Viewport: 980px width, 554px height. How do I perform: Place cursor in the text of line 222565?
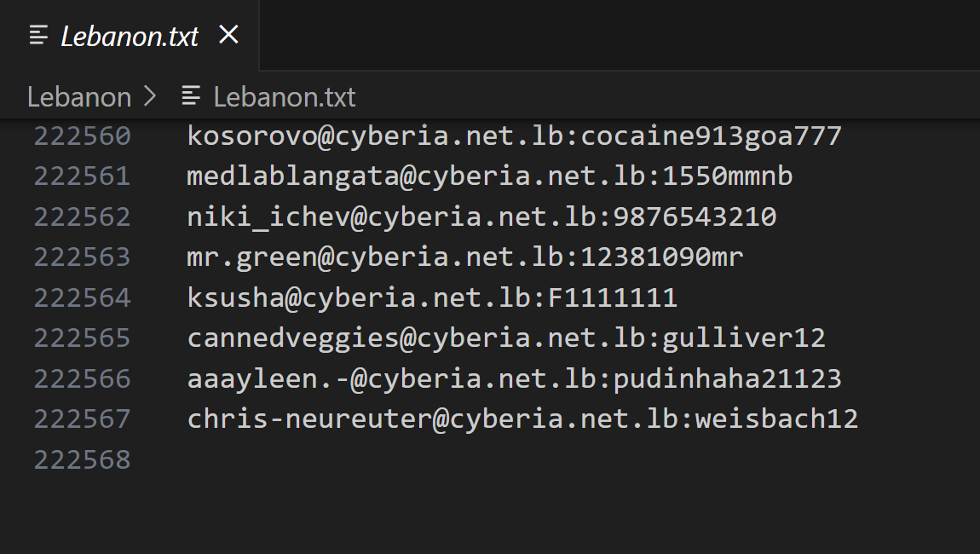point(505,338)
